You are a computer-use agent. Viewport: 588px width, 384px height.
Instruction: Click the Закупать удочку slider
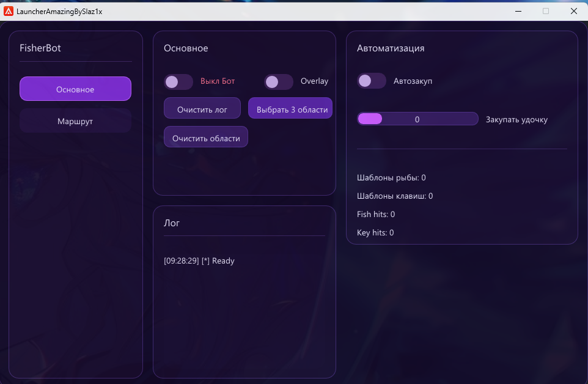point(417,119)
